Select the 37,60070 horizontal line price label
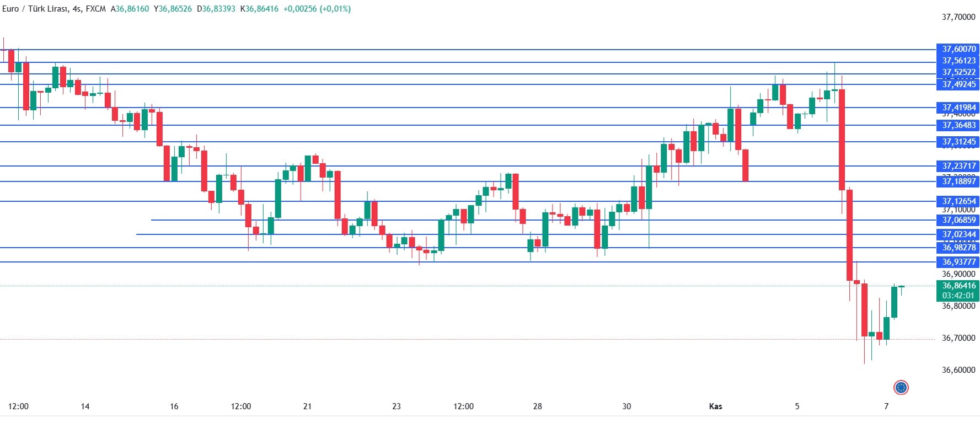The height and width of the screenshot is (423, 980). [958, 49]
